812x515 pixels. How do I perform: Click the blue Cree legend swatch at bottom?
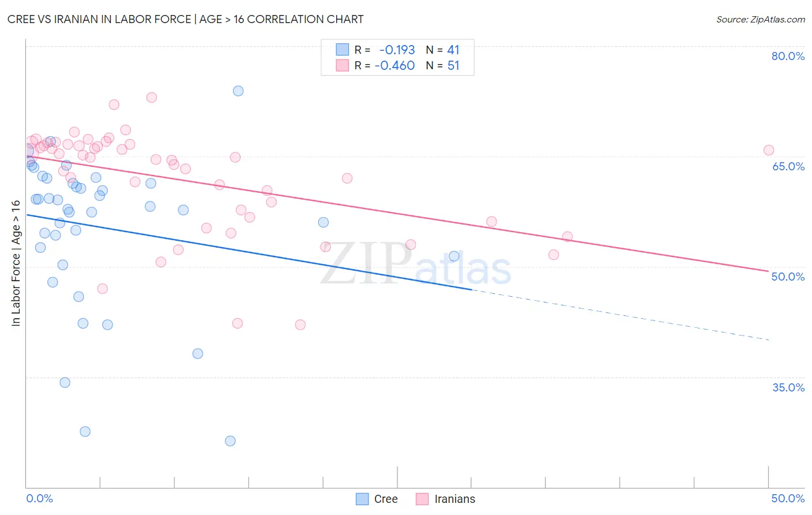coord(362,499)
